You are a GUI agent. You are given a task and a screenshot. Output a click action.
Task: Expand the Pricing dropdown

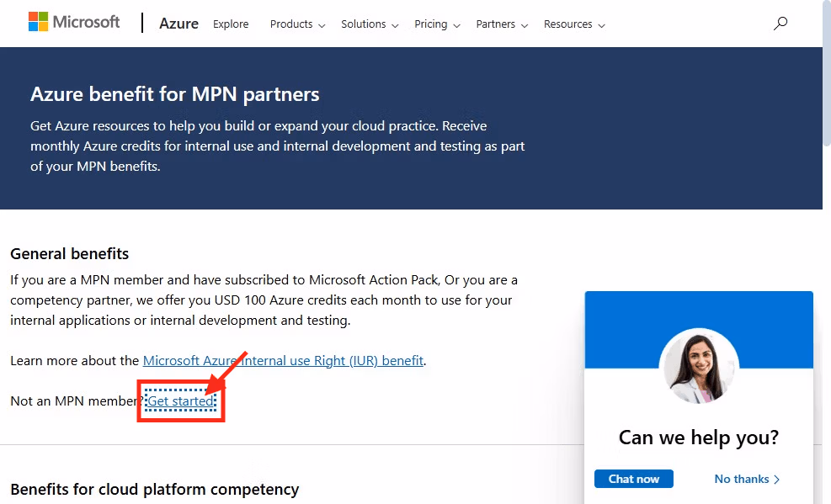437,24
